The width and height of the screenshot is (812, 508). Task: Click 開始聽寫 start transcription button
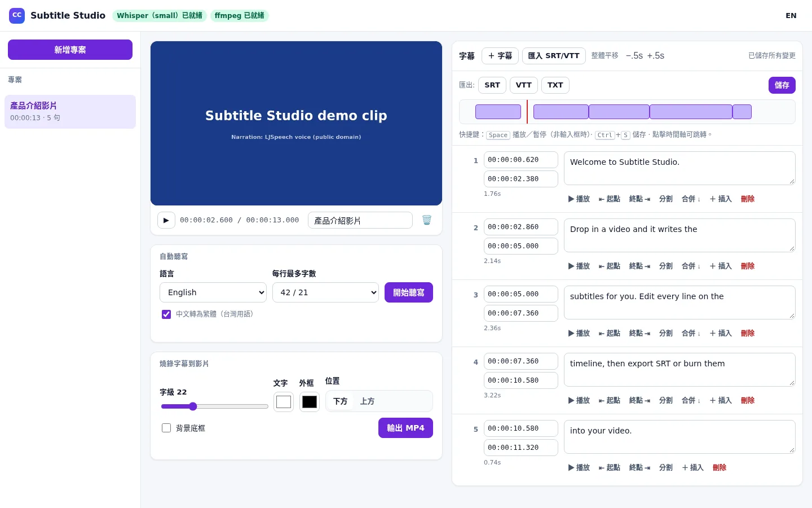[x=409, y=292]
